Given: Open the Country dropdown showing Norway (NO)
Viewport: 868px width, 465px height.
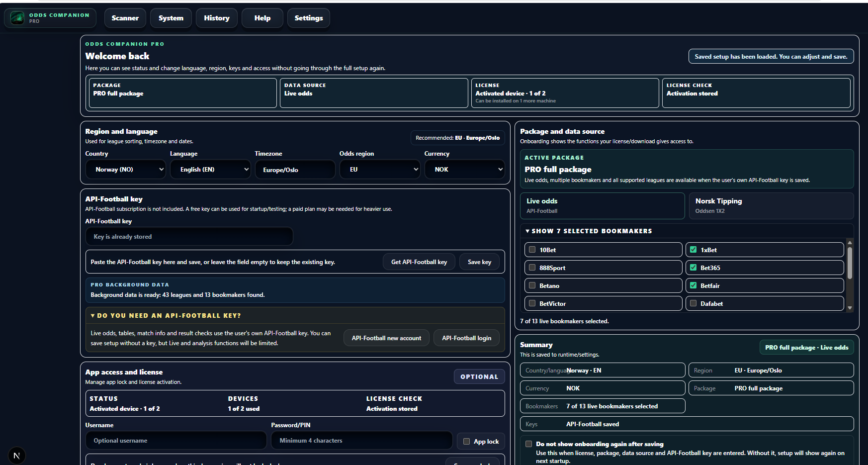Looking at the screenshot, I should tap(126, 170).
